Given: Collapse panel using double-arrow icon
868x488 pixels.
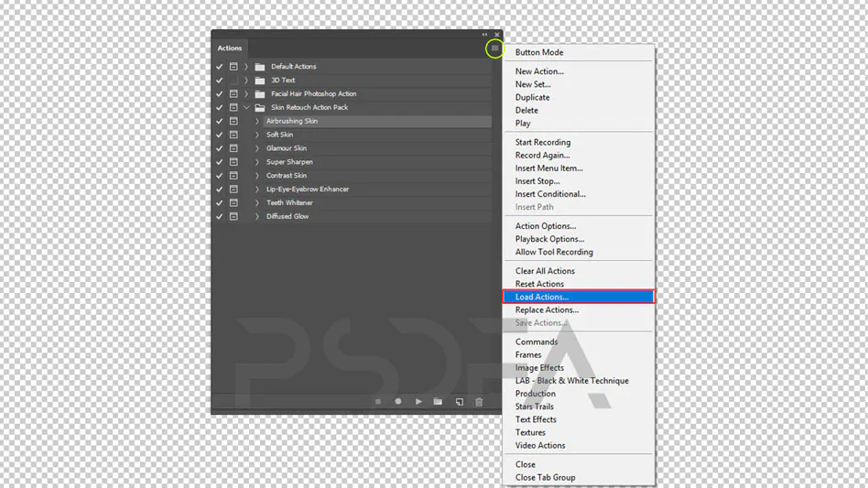Looking at the screenshot, I should [484, 34].
